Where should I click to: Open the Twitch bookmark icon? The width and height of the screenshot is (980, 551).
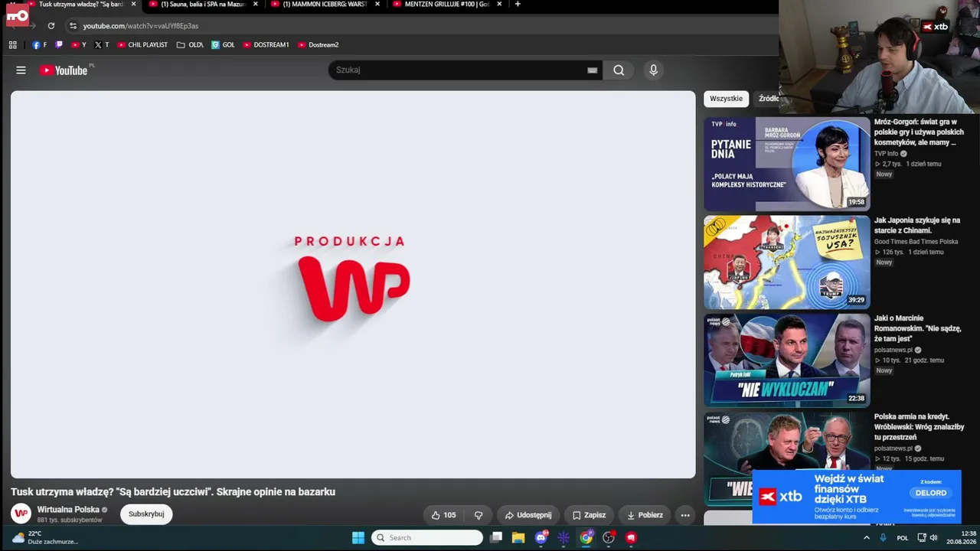click(60, 45)
